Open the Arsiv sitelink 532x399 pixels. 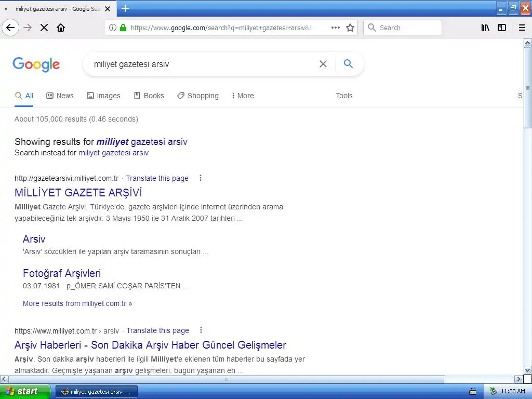tap(34, 239)
